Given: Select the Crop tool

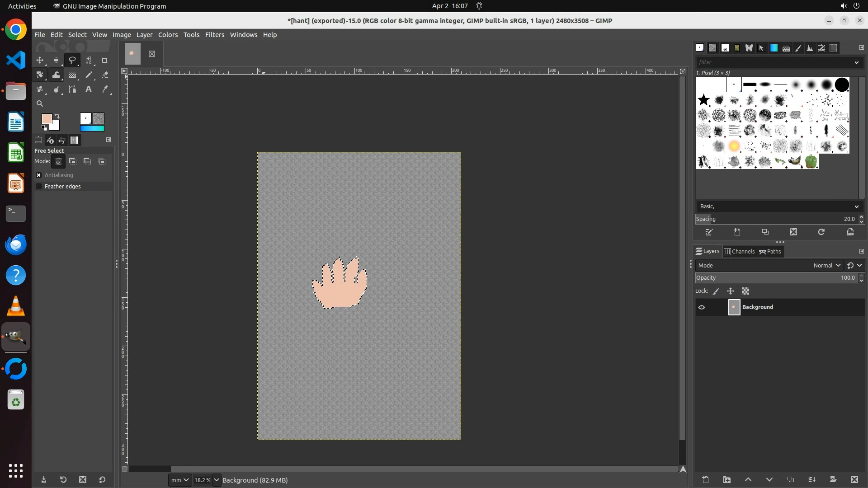Looking at the screenshot, I should point(104,60).
